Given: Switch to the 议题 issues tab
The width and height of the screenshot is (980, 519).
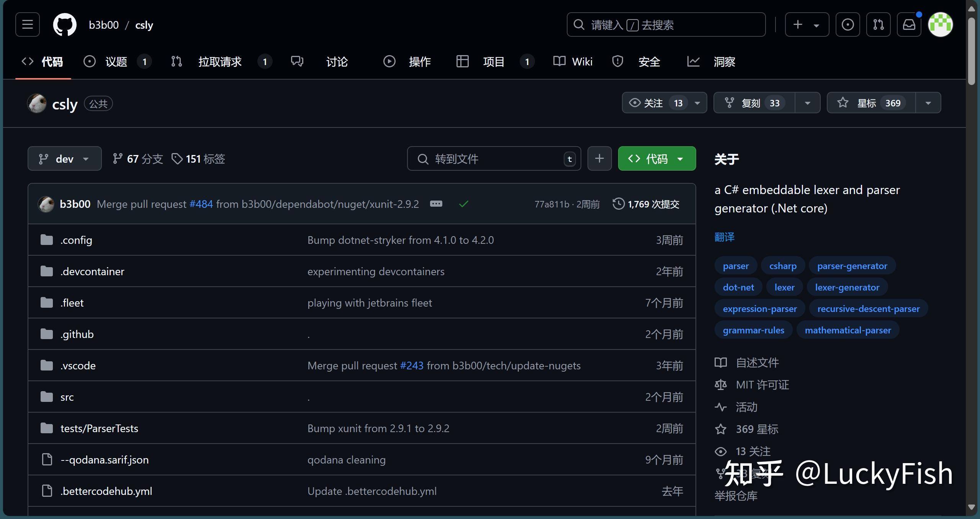Looking at the screenshot, I should click(x=116, y=62).
